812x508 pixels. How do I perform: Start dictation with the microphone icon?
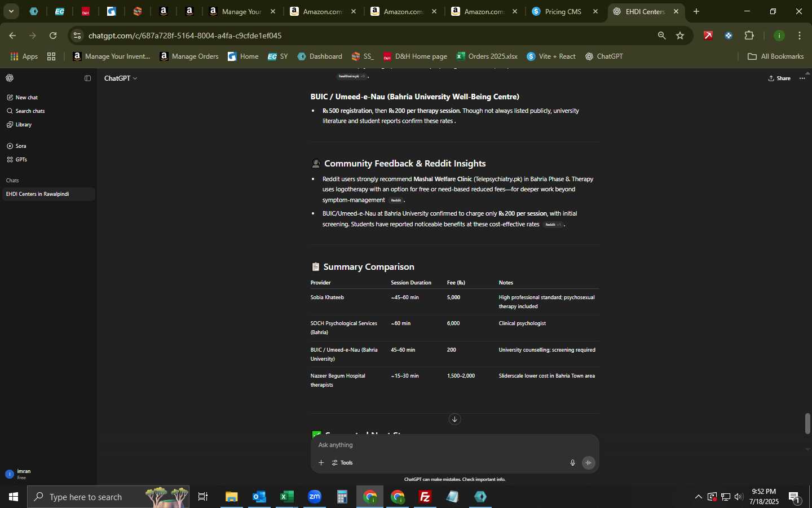(572, 463)
